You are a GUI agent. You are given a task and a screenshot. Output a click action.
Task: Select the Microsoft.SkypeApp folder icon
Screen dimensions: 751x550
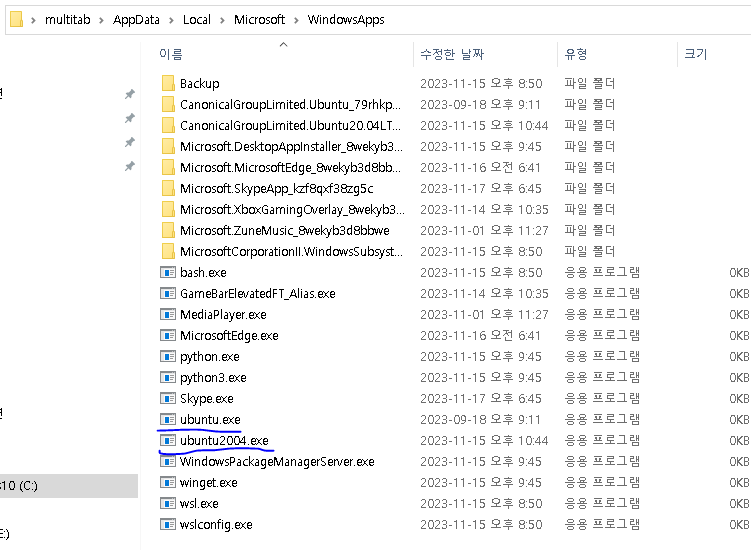point(168,189)
